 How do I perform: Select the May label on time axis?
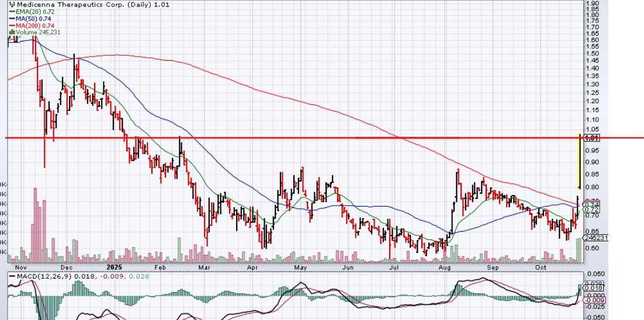point(300,267)
